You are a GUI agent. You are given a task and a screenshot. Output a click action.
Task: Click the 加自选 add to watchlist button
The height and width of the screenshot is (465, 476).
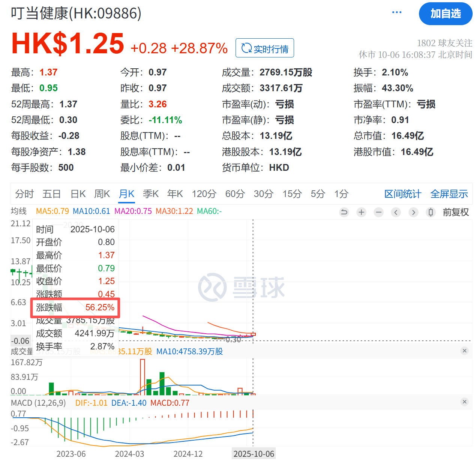coord(446,14)
